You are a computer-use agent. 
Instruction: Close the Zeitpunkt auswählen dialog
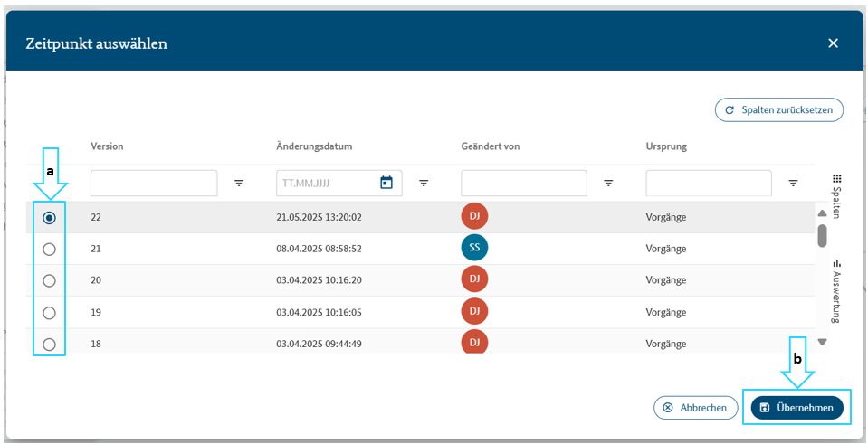click(833, 43)
